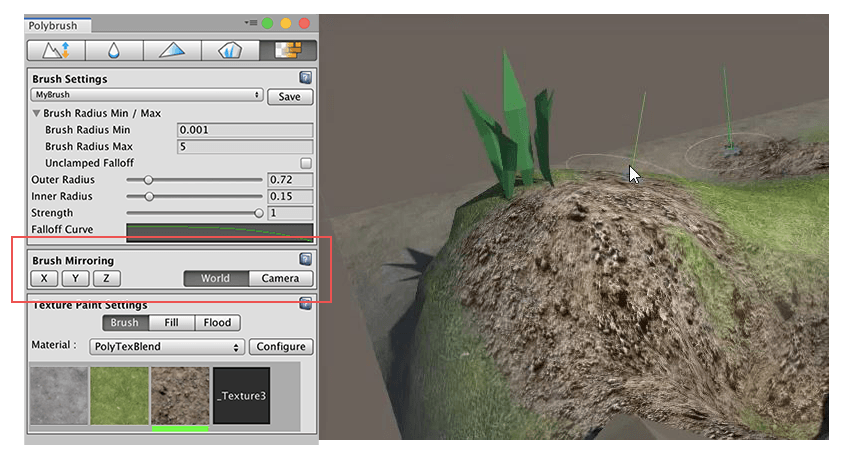Switch to Fill paint mode
Screen dimensions: 843x454
pyautogui.click(x=170, y=323)
